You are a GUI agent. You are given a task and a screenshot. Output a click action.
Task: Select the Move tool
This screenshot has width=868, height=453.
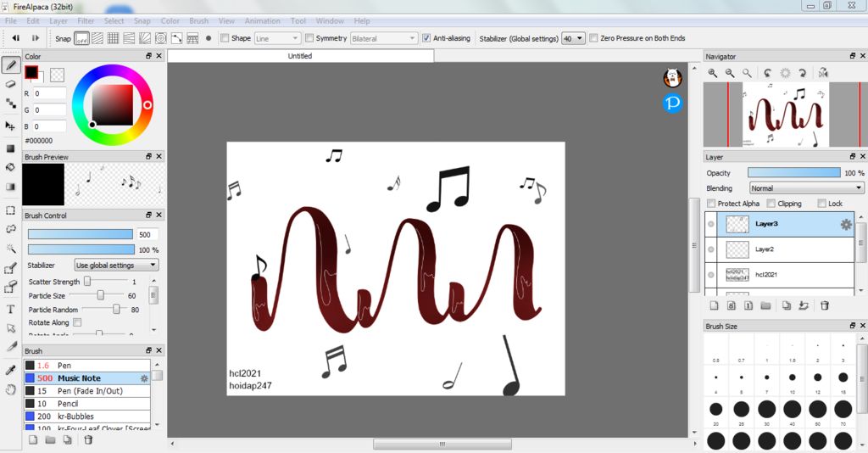[10, 126]
